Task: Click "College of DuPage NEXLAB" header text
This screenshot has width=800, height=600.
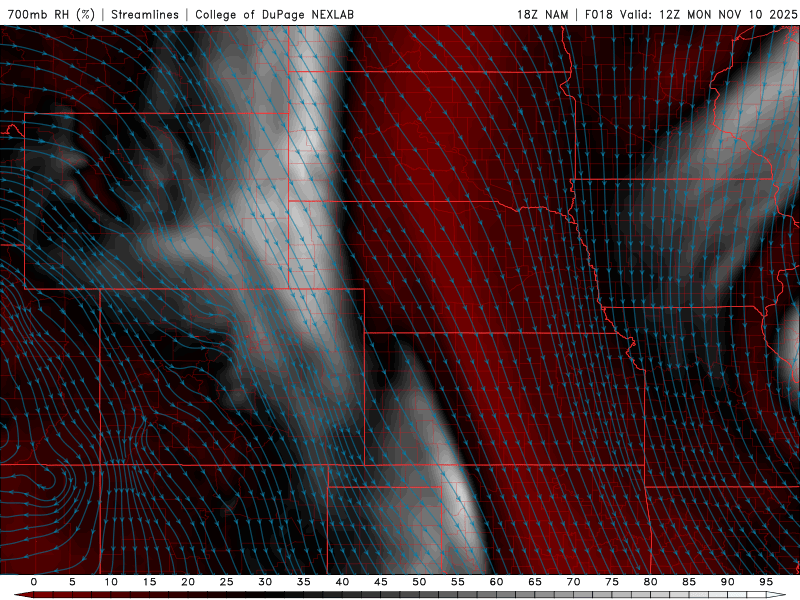Action: pyautogui.click(x=274, y=14)
